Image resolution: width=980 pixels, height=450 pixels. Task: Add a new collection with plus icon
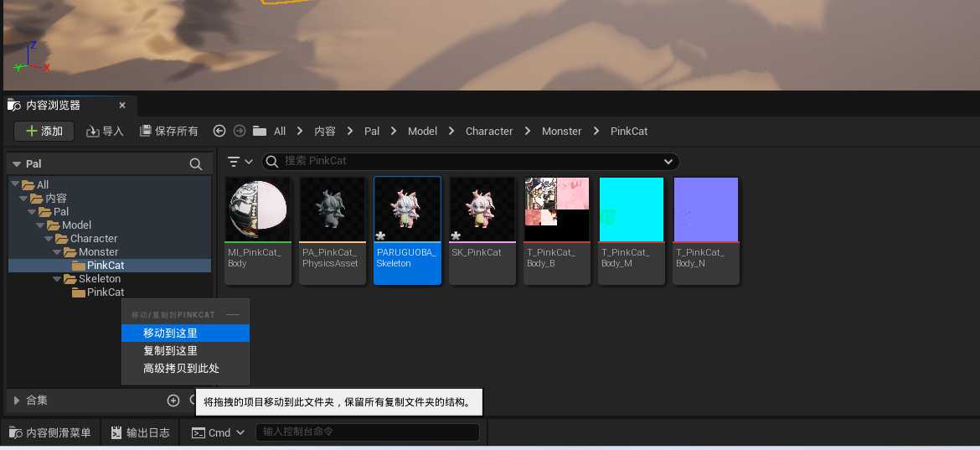click(173, 401)
